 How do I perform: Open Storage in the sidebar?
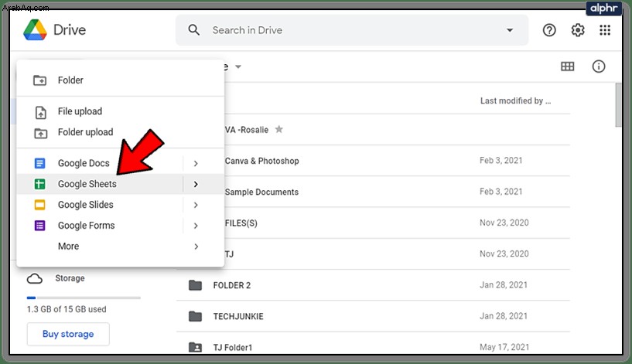[70, 278]
